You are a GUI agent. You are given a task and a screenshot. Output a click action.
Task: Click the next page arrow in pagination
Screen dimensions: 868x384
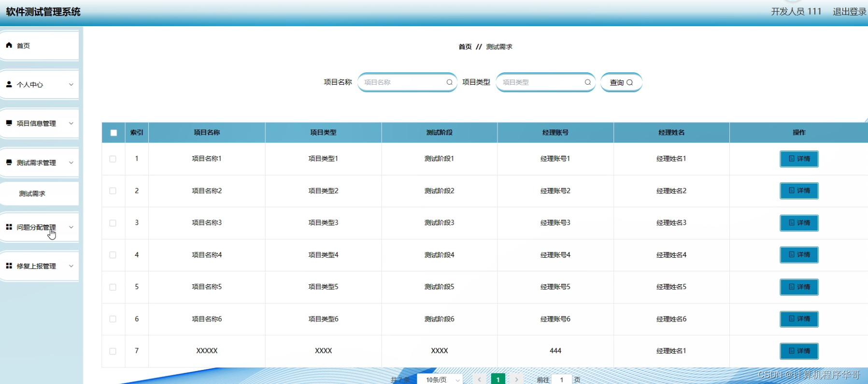[516, 380]
